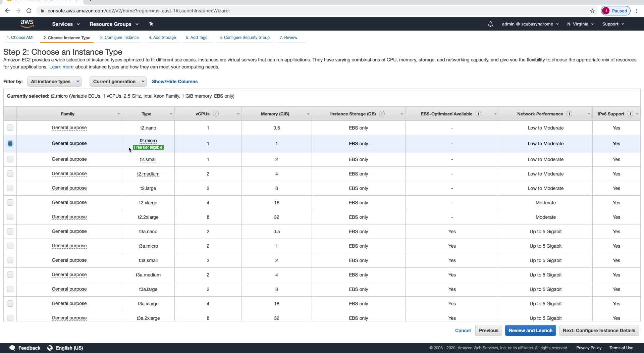644x353 pixels.
Task: Tick the checkbox for t3a.micro
Action: pos(10,246)
